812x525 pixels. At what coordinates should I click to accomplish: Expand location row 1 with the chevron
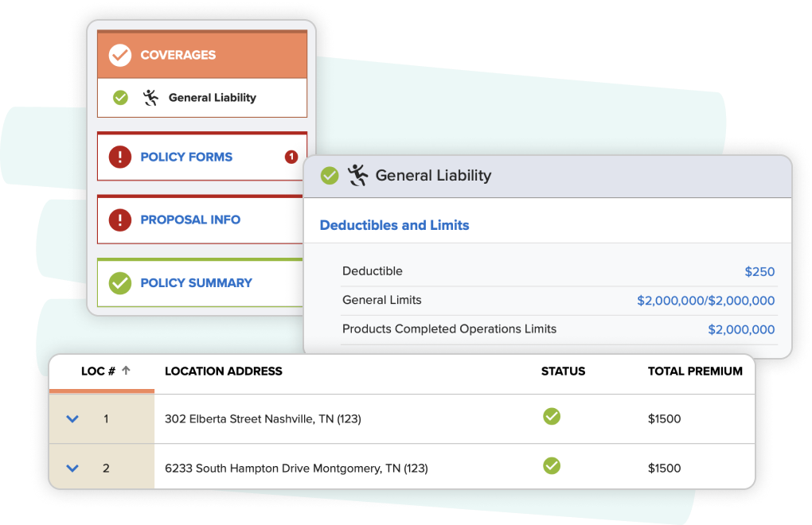(72, 418)
